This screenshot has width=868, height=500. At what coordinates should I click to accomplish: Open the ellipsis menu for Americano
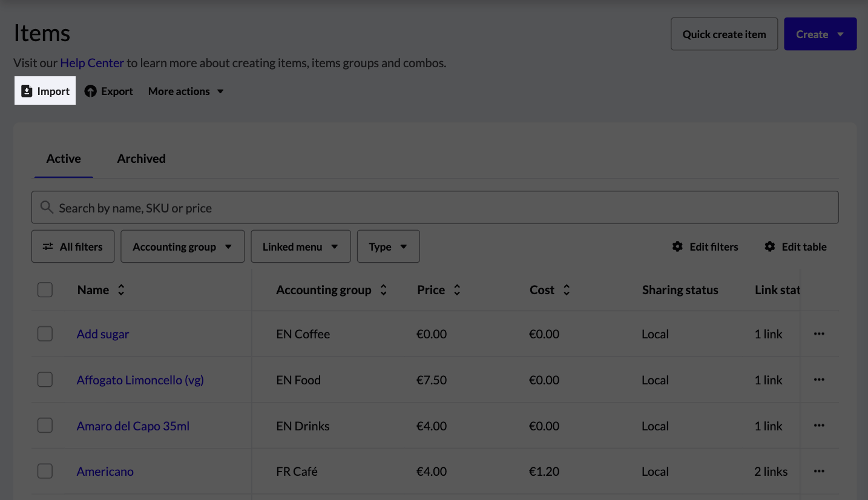(x=819, y=470)
